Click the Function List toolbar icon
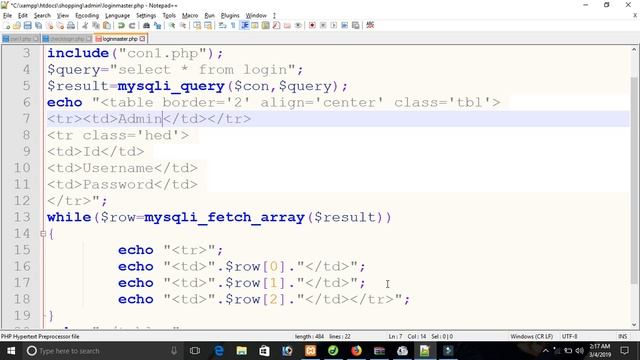Image resolution: width=640 pixels, height=360 pixels. (x=276, y=25)
